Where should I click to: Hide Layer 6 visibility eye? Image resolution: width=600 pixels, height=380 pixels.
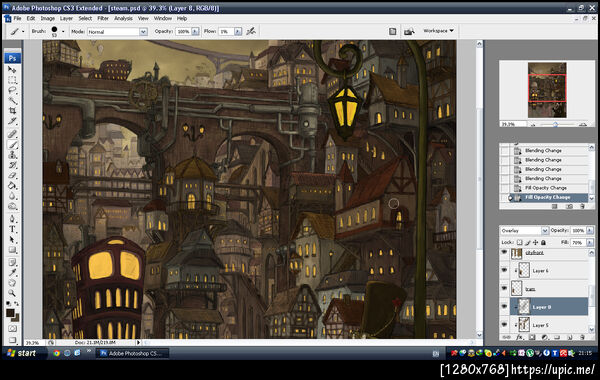tap(504, 270)
